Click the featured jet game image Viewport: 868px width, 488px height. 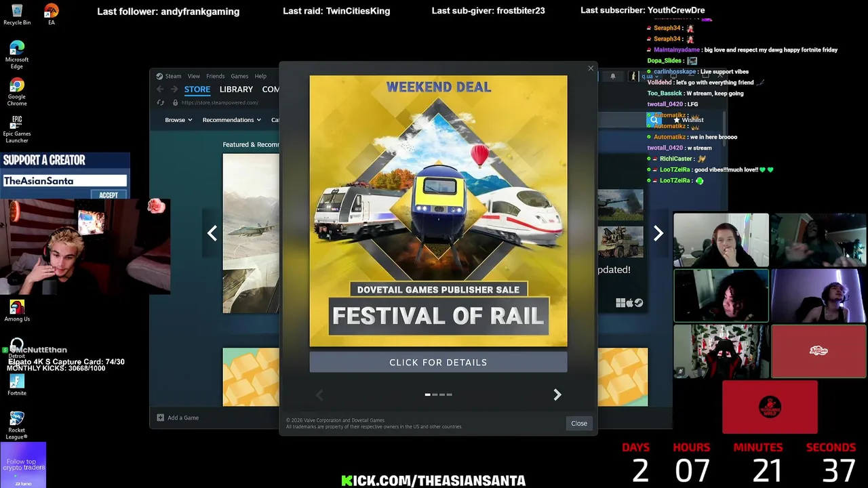250,233
